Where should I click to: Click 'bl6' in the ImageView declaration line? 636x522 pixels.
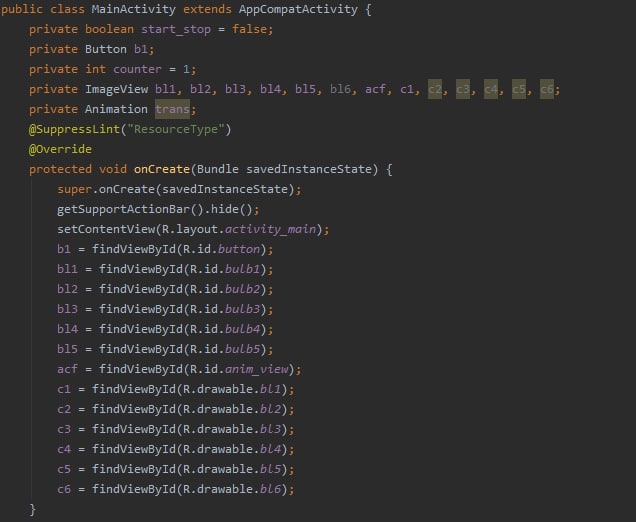tap(340, 89)
